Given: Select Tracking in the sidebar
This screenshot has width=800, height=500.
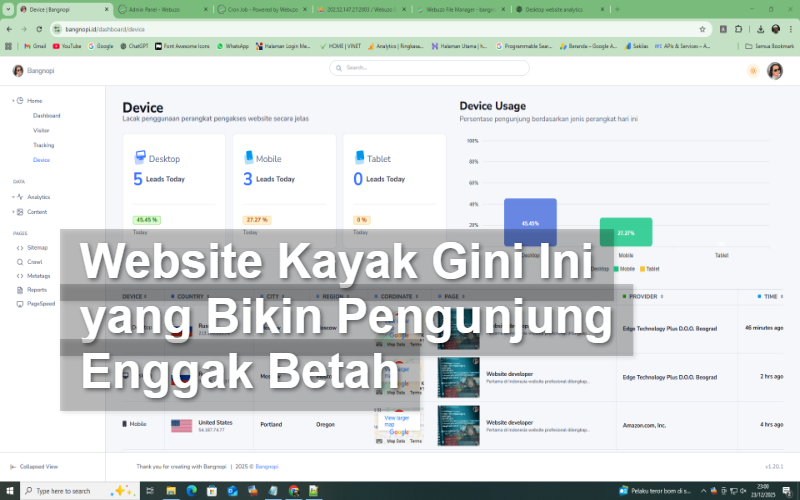Looking at the screenshot, I should 43,145.
